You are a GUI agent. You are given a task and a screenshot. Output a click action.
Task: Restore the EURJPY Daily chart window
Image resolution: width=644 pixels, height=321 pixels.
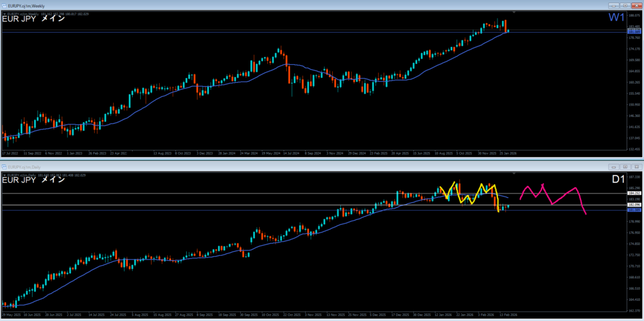coord(625,166)
